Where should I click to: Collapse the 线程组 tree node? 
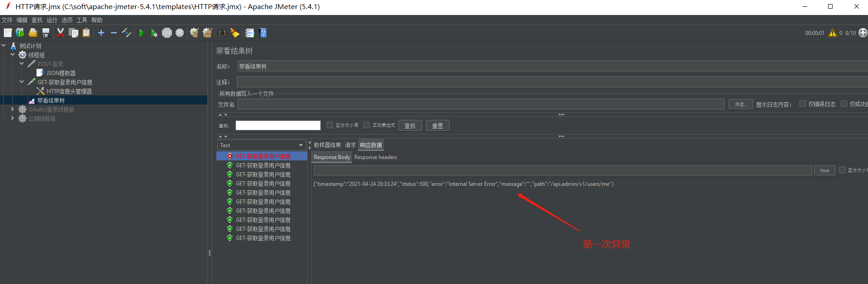click(x=13, y=55)
